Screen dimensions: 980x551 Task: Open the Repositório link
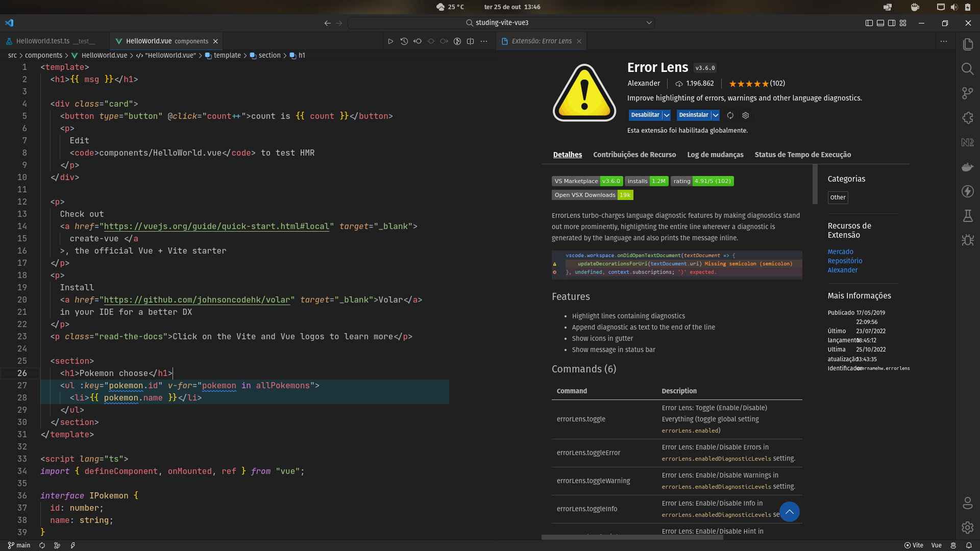(x=845, y=261)
